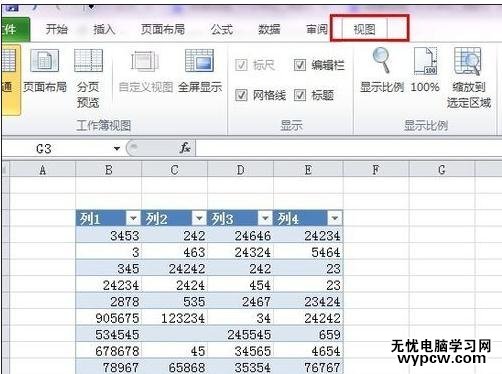Click inside the formula bar field

coord(348,148)
